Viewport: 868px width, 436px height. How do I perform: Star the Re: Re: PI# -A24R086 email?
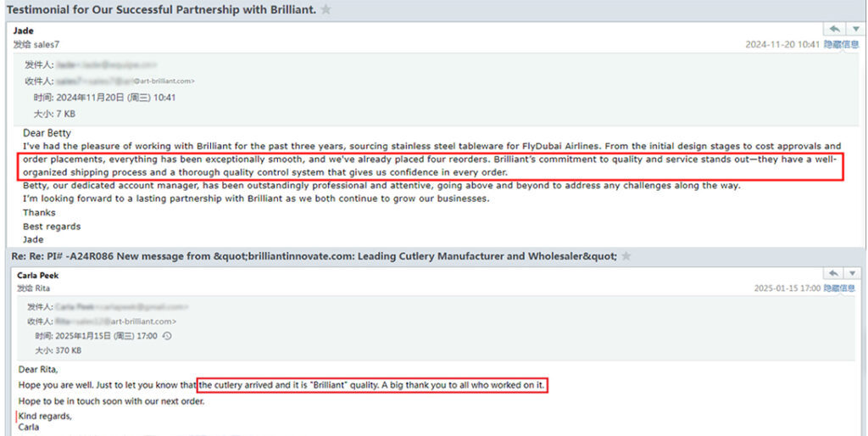[x=626, y=256]
